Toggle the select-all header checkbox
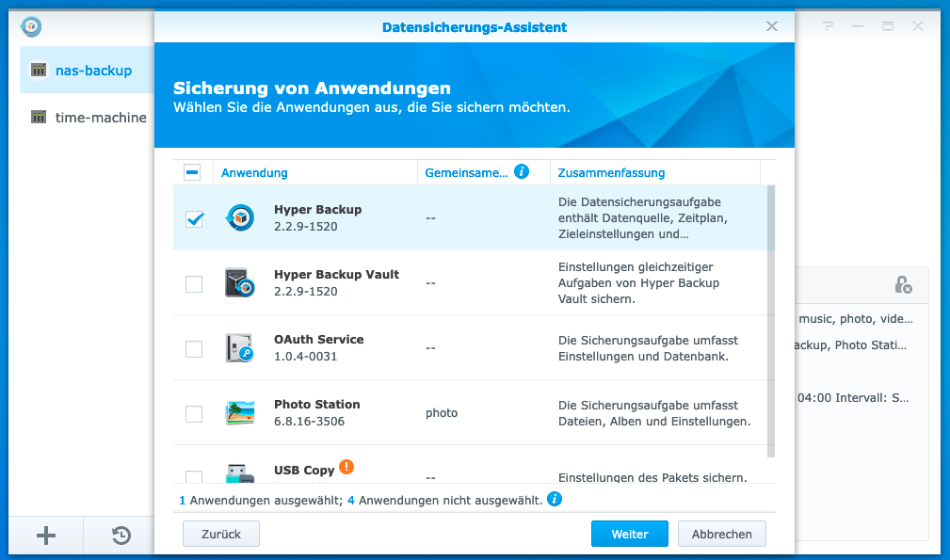Viewport: 950px width, 560px height. point(192,172)
